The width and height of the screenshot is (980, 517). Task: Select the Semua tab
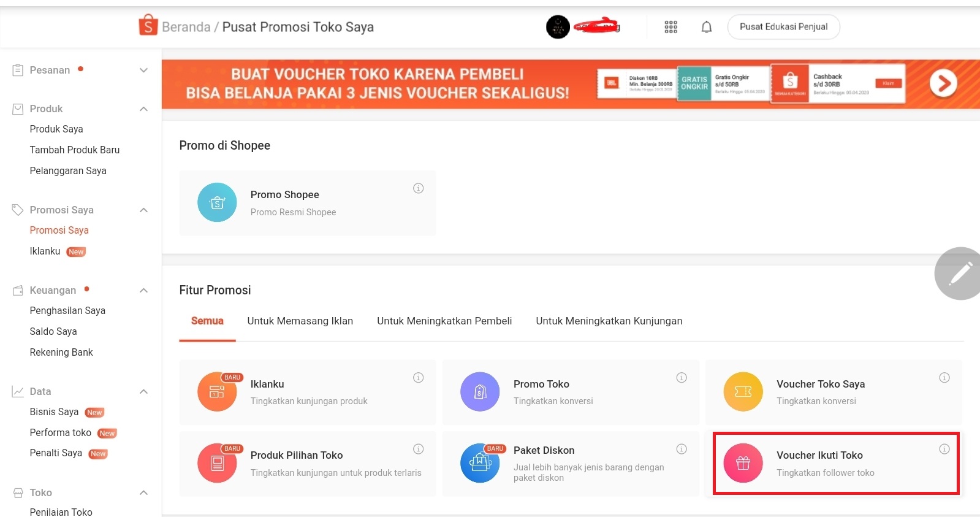(207, 321)
